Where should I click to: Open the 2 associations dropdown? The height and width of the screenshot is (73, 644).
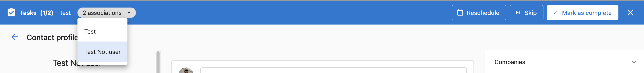tap(107, 13)
